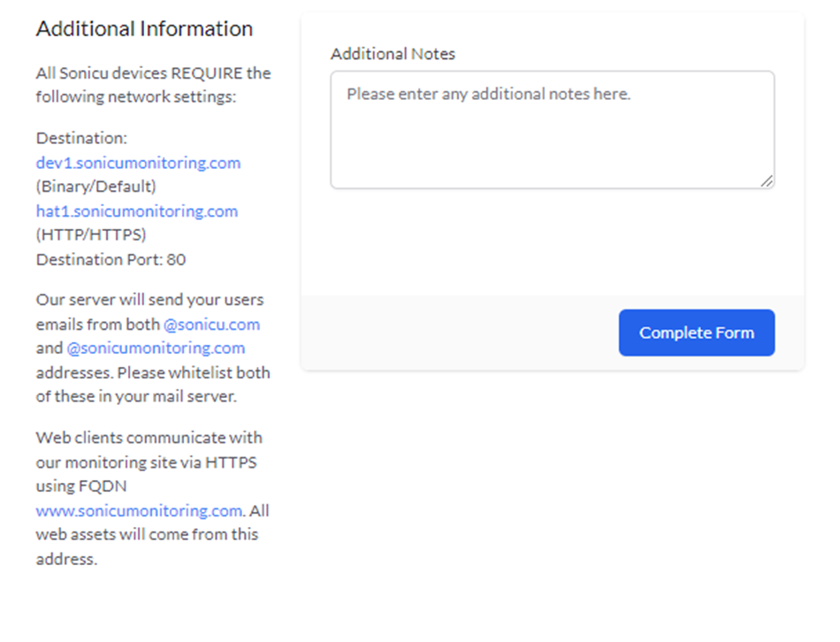This screenshot has height=642, width=840.
Task: Select the Additional Notes field label
Action: [393, 54]
